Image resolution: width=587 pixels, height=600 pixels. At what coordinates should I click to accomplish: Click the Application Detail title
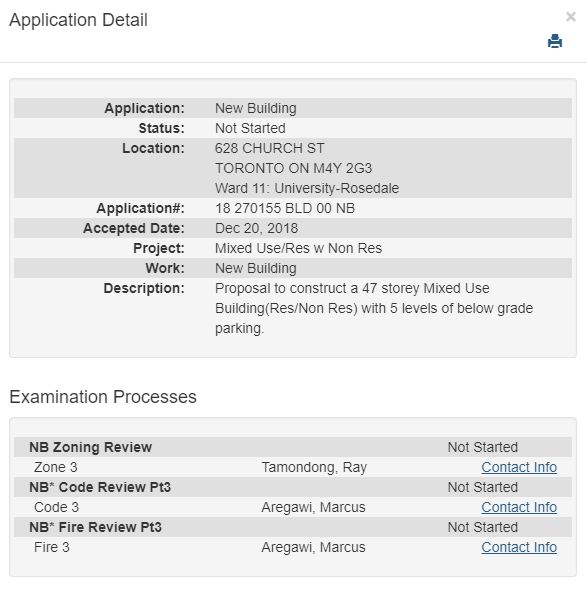coord(78,20)
